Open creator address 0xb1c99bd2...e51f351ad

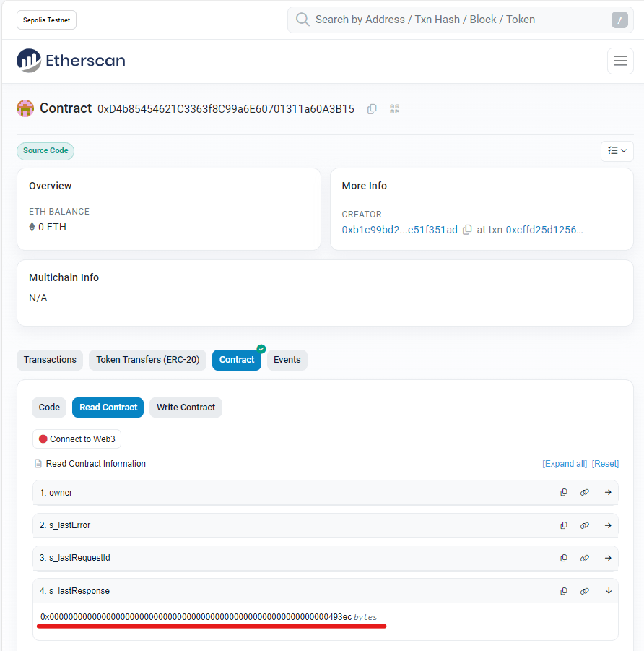pos(399,230)
